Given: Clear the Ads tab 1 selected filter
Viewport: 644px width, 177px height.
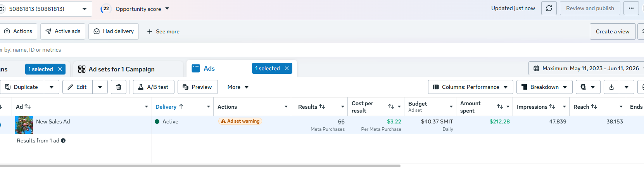Looking at the screenshot, I should [287, 68].
